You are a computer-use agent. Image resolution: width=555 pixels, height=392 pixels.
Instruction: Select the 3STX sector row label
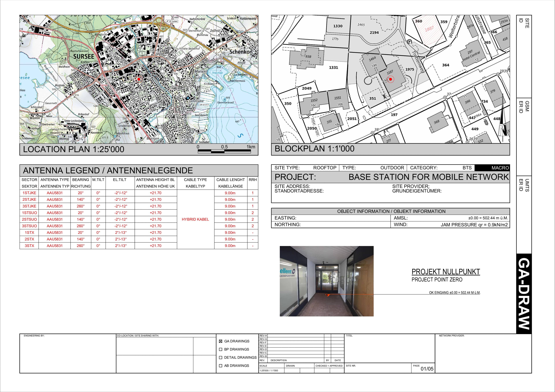pos(29,246)
